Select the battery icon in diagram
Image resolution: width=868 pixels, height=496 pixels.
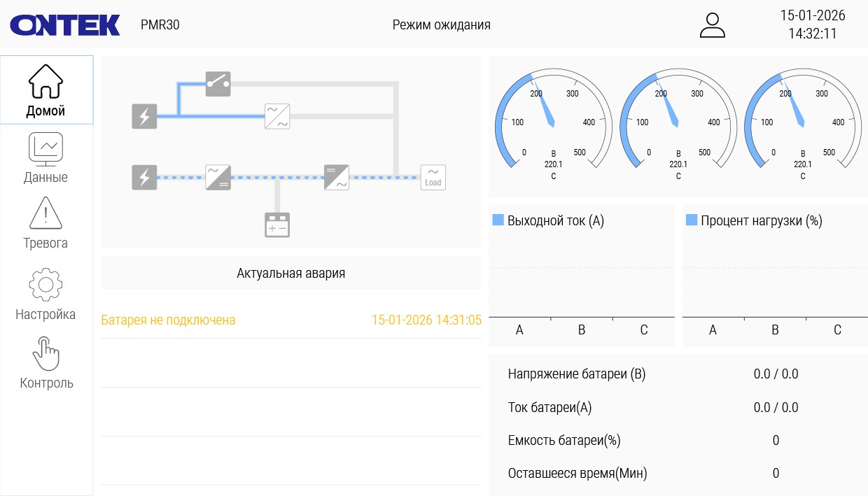click(x=277, y=225)
